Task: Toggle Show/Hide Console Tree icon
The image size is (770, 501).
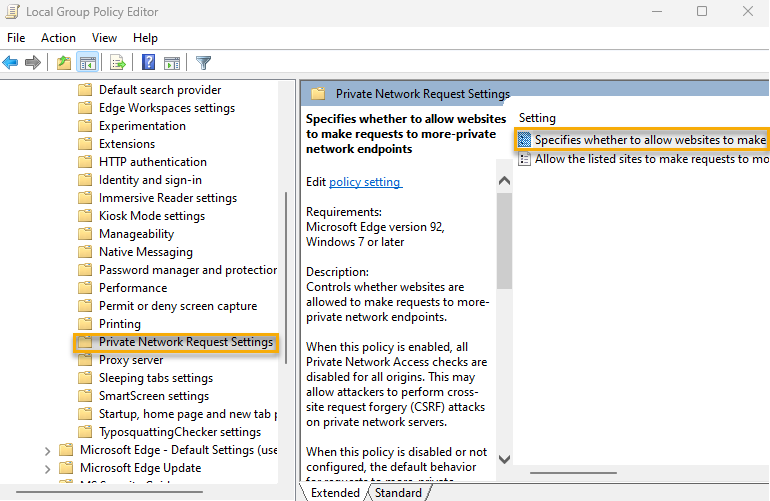Action: (x=88, y=63)
